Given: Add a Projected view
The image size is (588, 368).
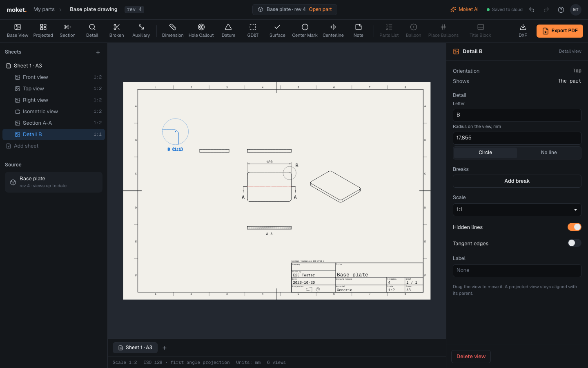Looking at the screenshot, I should tap(43, 31).
